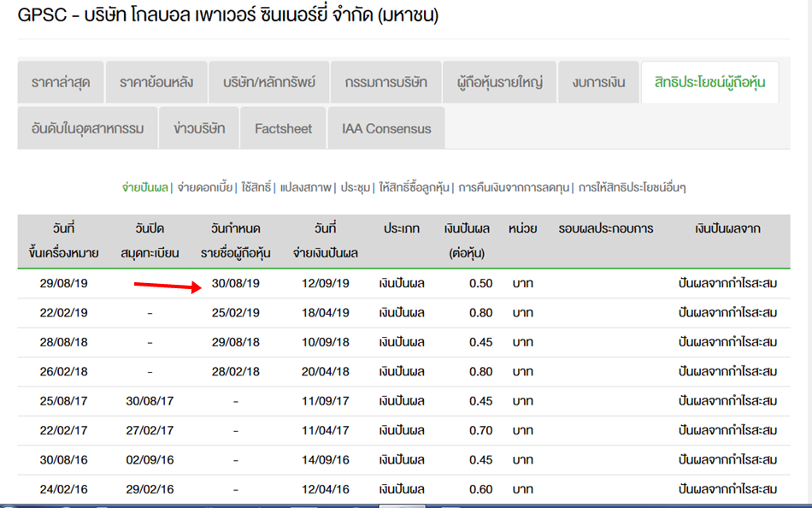Click the 12/04/16 payment date cell
Viewport: 812px width, 508px height.
tap(325, 489)
